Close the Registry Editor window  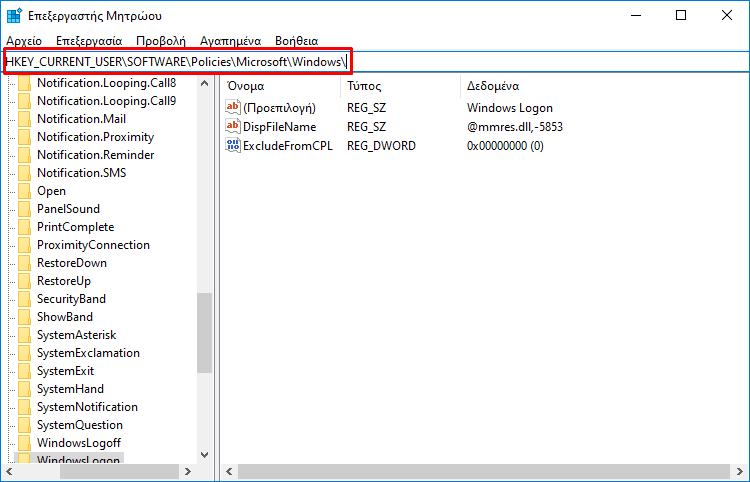727,15
